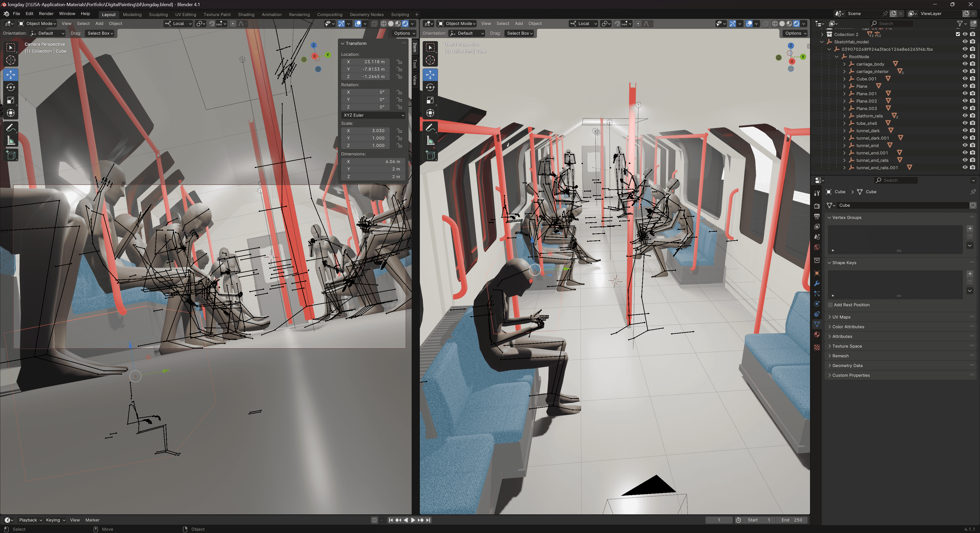Screen dimensions: 980x533
Task: Switch to the Shading workspace tab
Action: click(x=246, y=15)
